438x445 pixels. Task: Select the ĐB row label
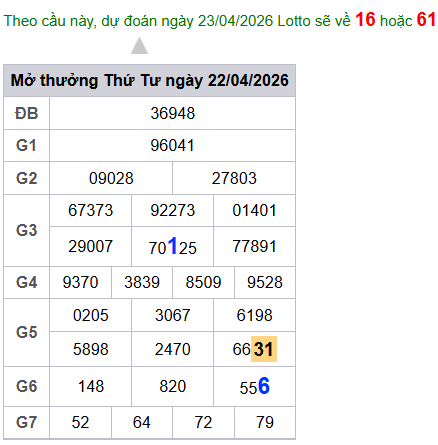point(27,113)
